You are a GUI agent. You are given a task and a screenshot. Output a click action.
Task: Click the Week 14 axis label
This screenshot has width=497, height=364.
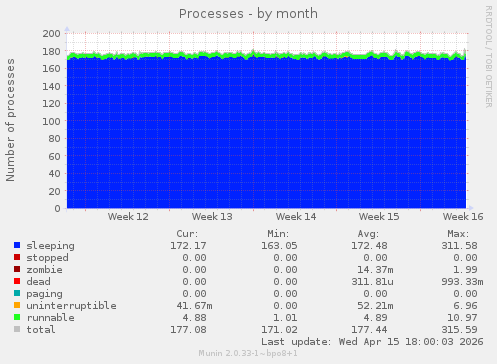click(296, 217)
